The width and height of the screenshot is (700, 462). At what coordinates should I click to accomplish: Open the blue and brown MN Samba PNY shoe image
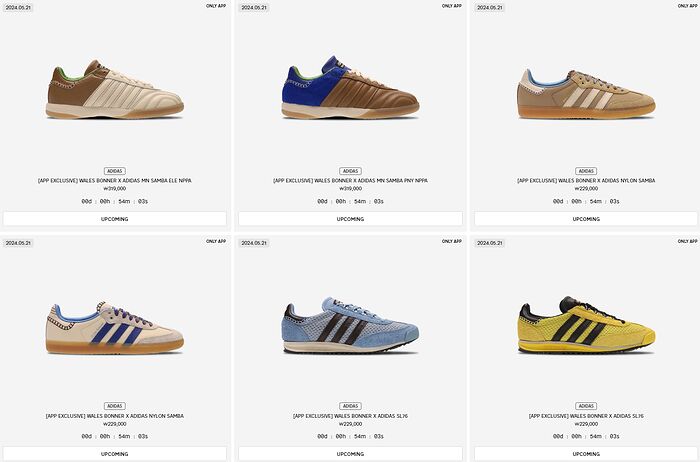click(x=350, y=87)
